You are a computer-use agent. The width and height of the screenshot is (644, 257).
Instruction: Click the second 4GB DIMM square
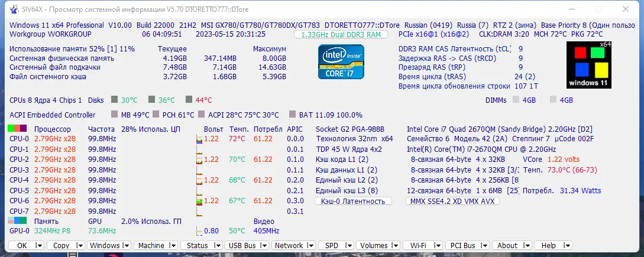[554, 100]
